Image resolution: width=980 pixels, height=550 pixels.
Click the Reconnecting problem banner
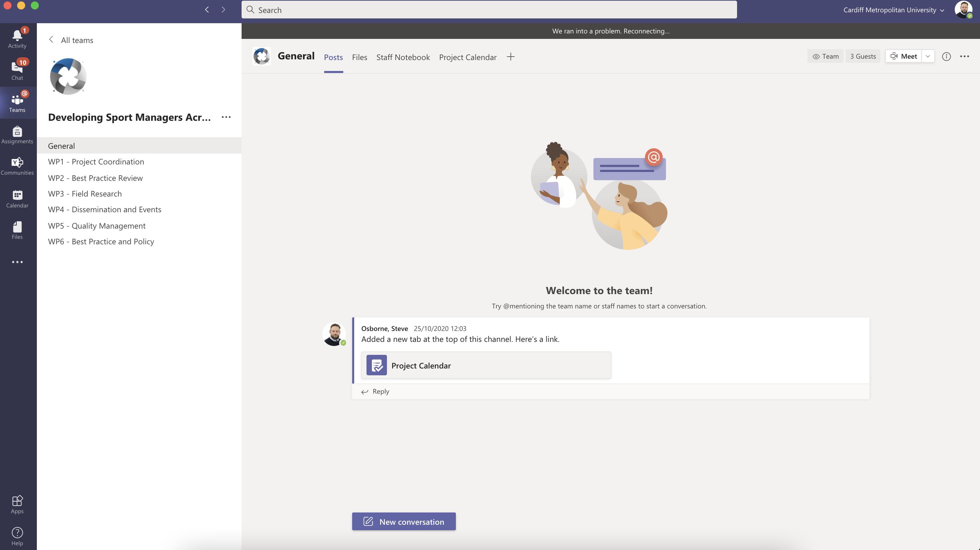click(610, 31)
